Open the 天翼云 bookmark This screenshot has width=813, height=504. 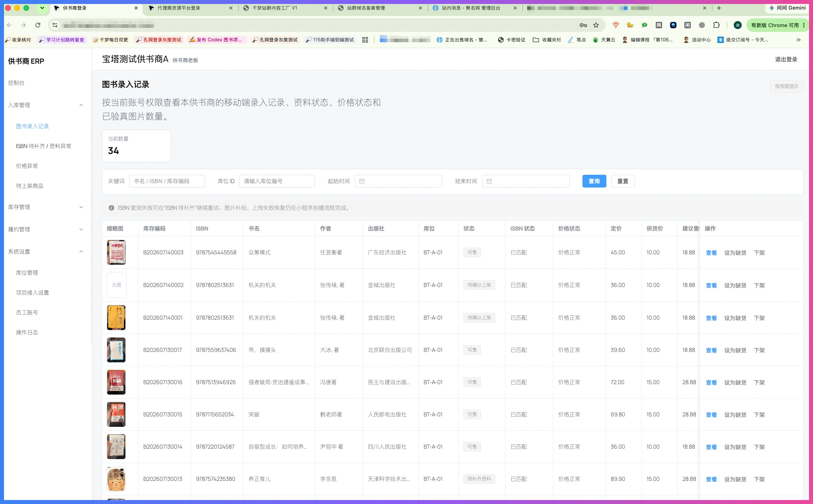[x=604, y=40]
